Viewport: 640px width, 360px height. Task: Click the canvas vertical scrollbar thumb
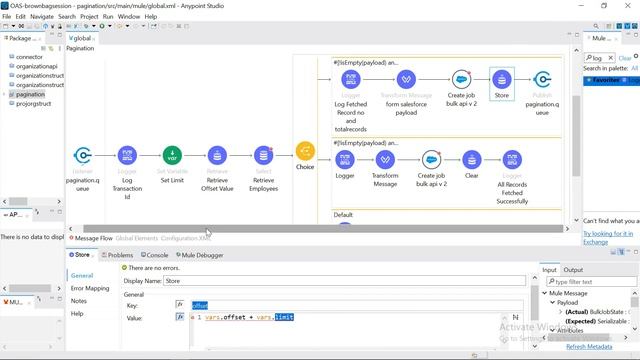tap(576, 136)
